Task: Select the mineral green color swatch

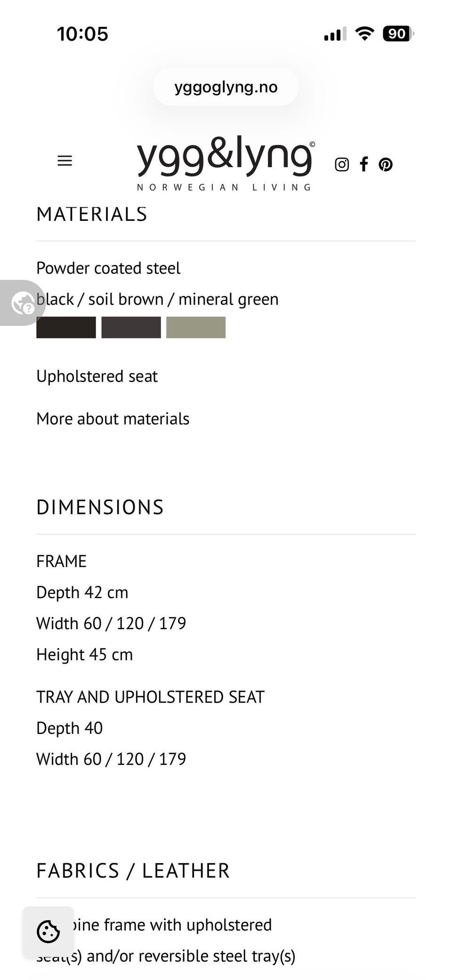Action: 196,327
